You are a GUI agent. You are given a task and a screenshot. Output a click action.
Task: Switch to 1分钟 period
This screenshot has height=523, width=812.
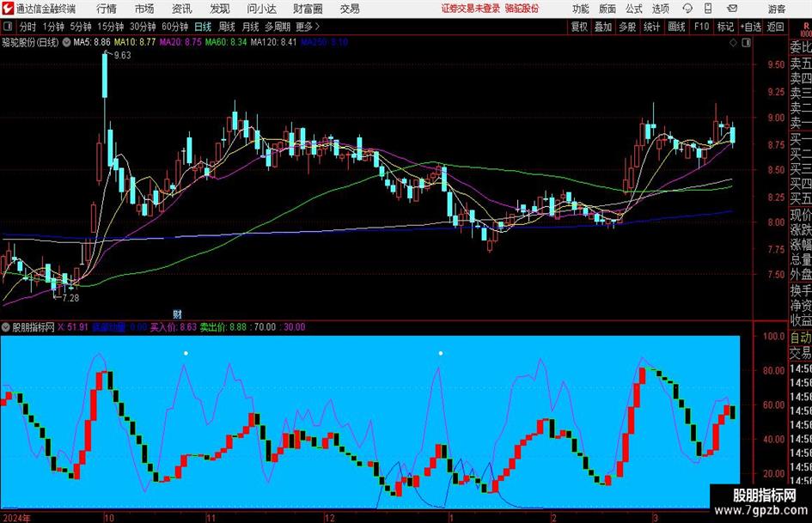click(53, 27)
